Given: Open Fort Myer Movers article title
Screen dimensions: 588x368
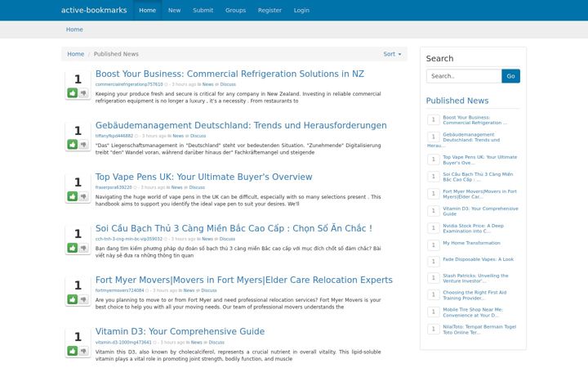Looking at the screenshot, I should [x=243, y=280].
